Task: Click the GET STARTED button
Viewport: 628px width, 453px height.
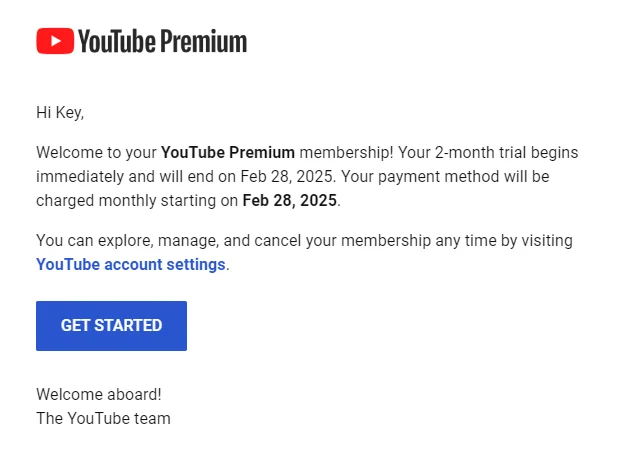Action: [x=111, y=326]
